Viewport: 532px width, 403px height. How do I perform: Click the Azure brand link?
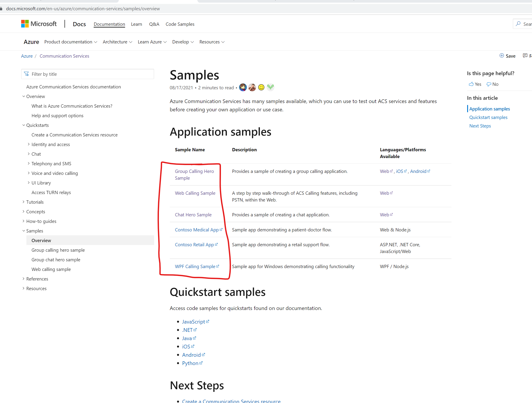[31, 42]
